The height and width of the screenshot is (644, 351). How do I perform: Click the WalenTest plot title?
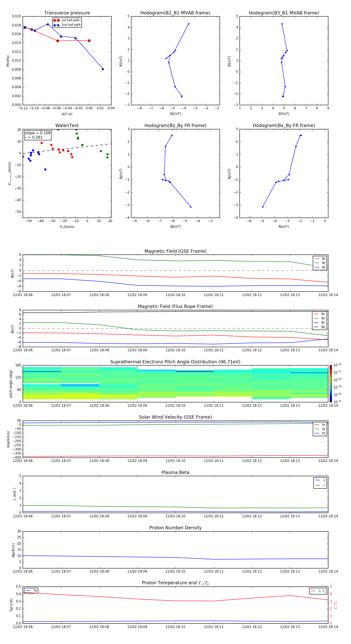pos(67,125)
